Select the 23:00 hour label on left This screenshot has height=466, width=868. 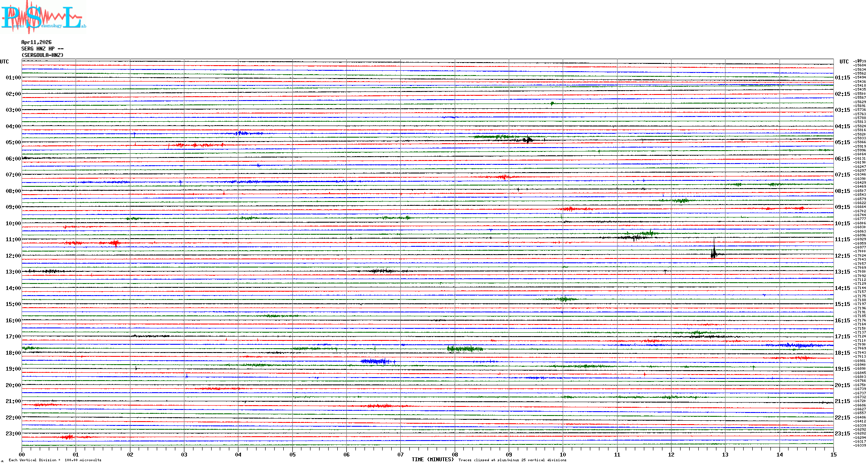[13, 434]
